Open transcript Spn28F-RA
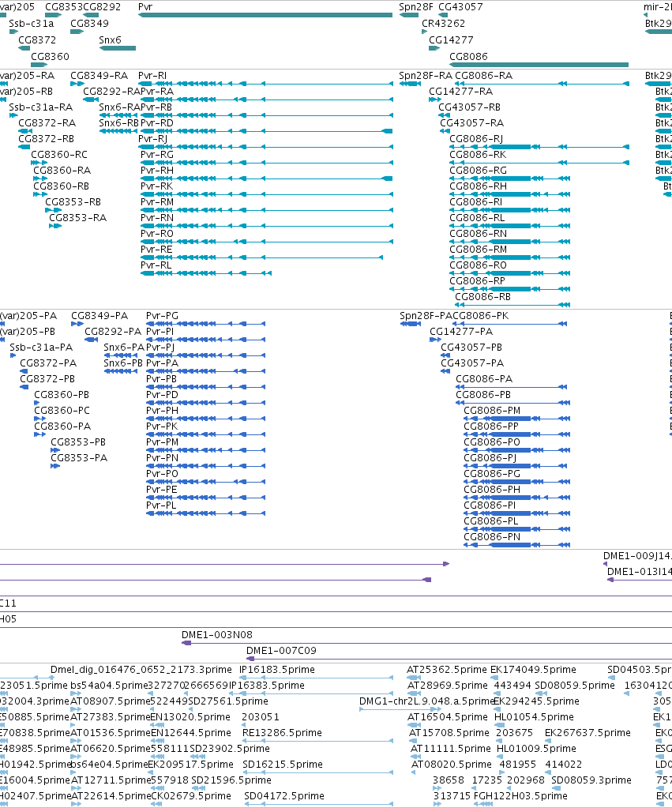Viewport: 672px width, 808px height. point(426,76)
